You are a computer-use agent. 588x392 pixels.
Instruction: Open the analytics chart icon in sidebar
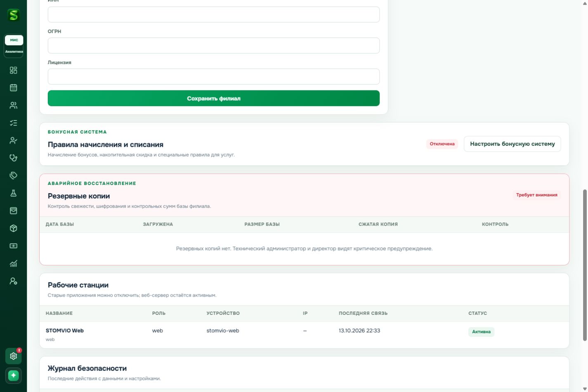[14, 263]
